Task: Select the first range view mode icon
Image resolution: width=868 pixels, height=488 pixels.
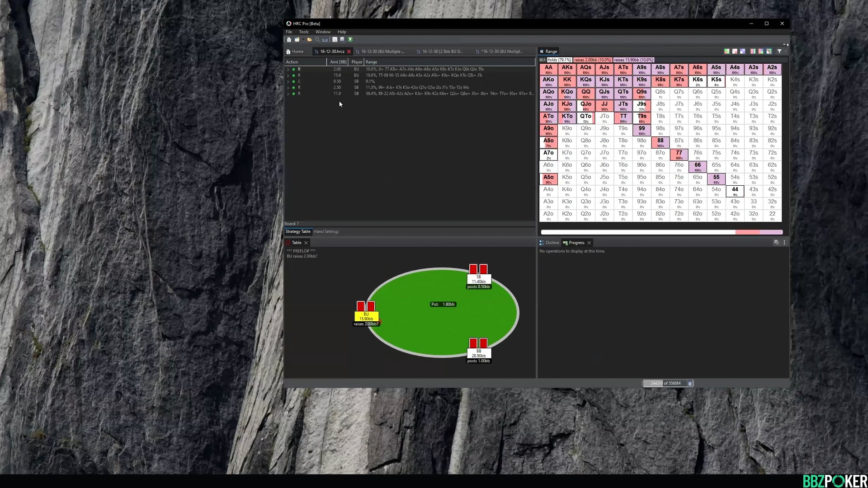Action: (x=727, y=51)
